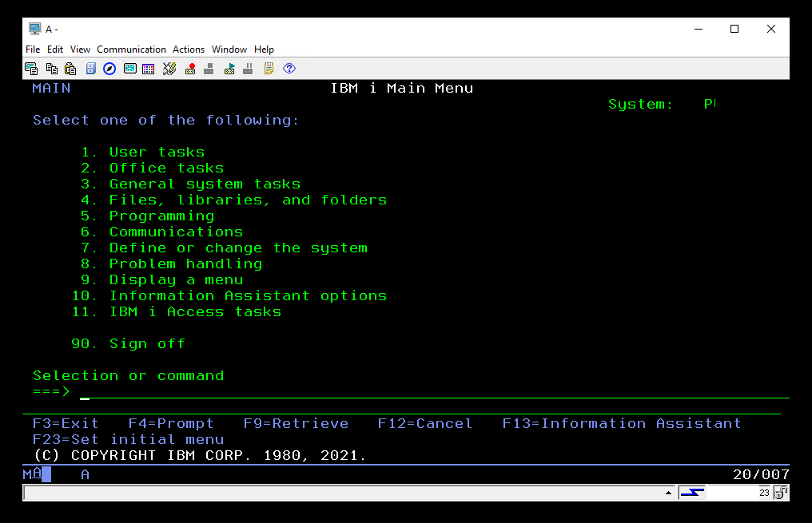The width and height of the screenshot is (812, 523).
Task: Open the Communication menu
Action: point(131,50)
